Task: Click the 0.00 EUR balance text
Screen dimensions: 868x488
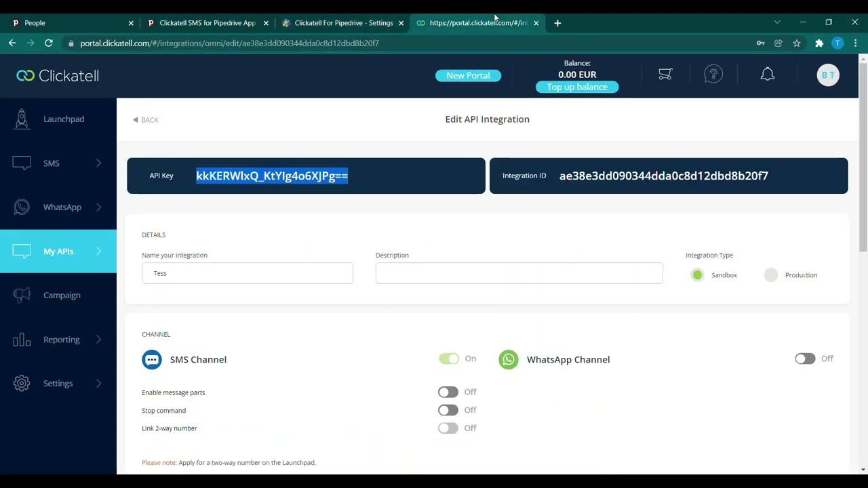Action: click(577, 75)
